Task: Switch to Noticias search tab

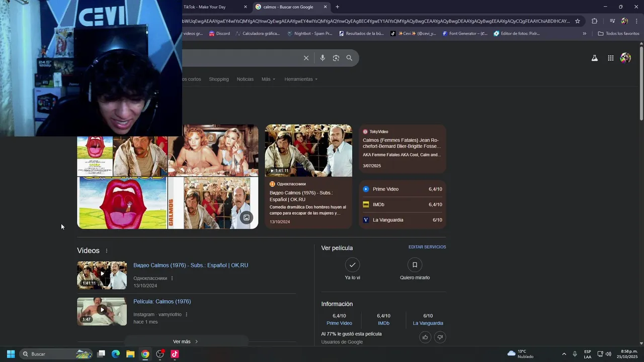Action: point(245,79)
